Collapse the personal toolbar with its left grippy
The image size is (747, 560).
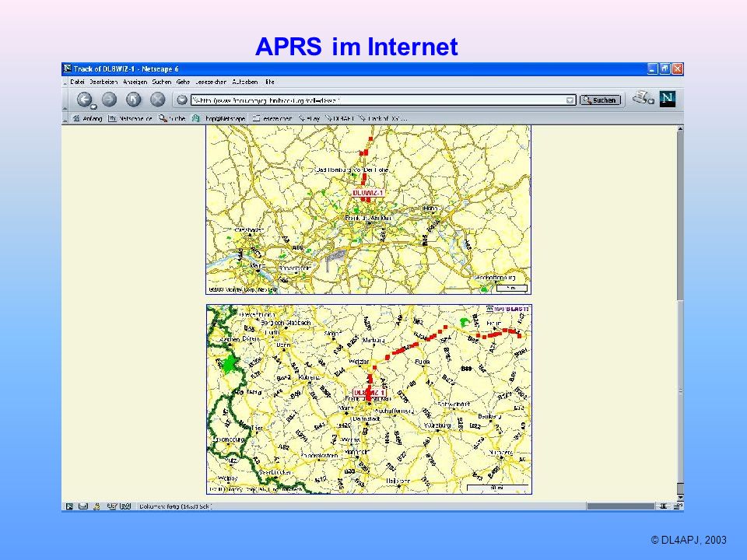(x=65, y=118)
